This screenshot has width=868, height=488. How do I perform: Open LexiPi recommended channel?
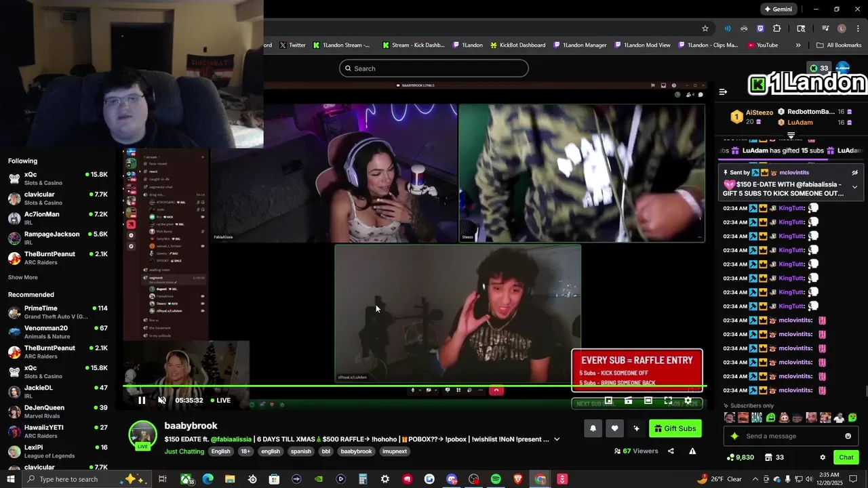coord(58,451)
